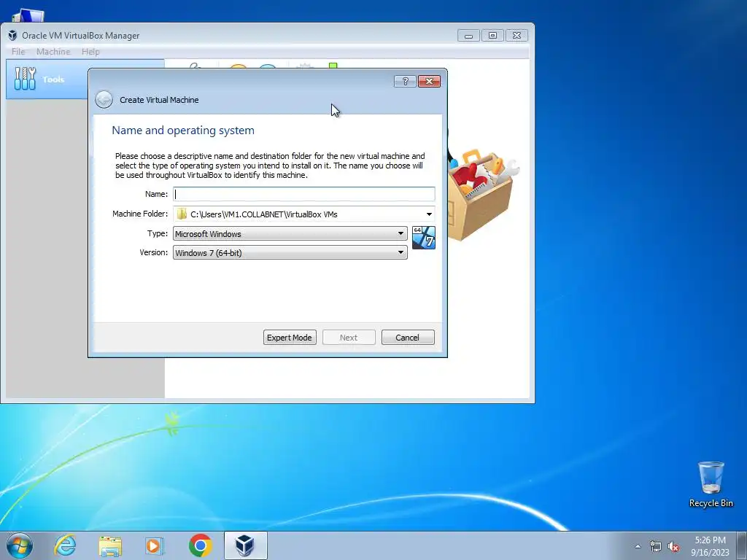Screen dimensions: 747x560
Task: Open the Recycle Bin on desktop
Action: (x=711, y=484)
